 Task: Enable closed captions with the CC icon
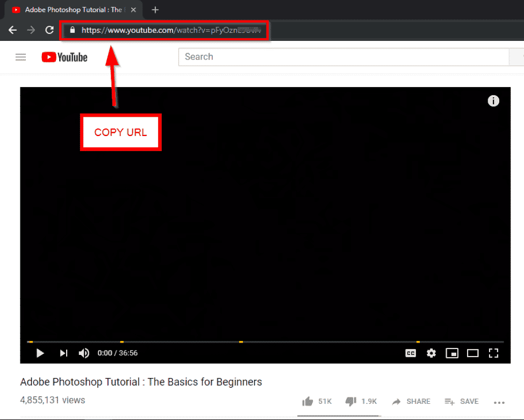411,353
